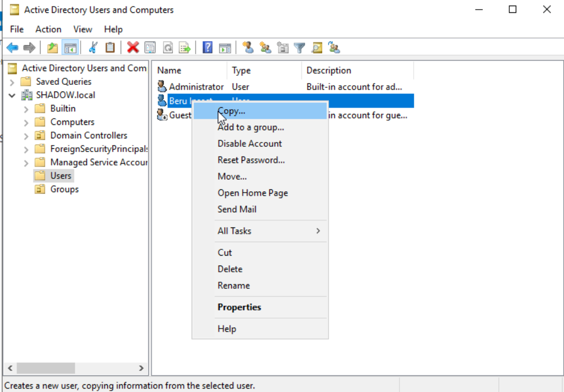Image resolution: width=564 pixels, height=392 pixels.
Task: Click the Back arrow toolbar icon
Action: (x=12, y=48)
